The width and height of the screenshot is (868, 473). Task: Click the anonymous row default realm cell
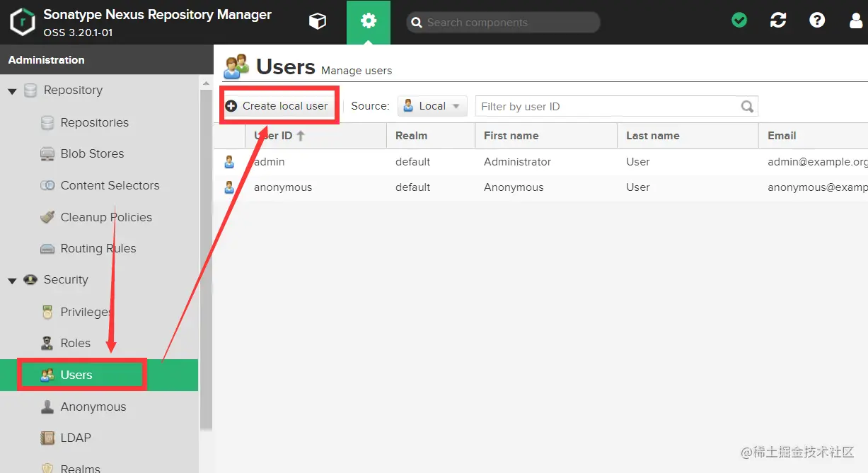coord(413,187)
